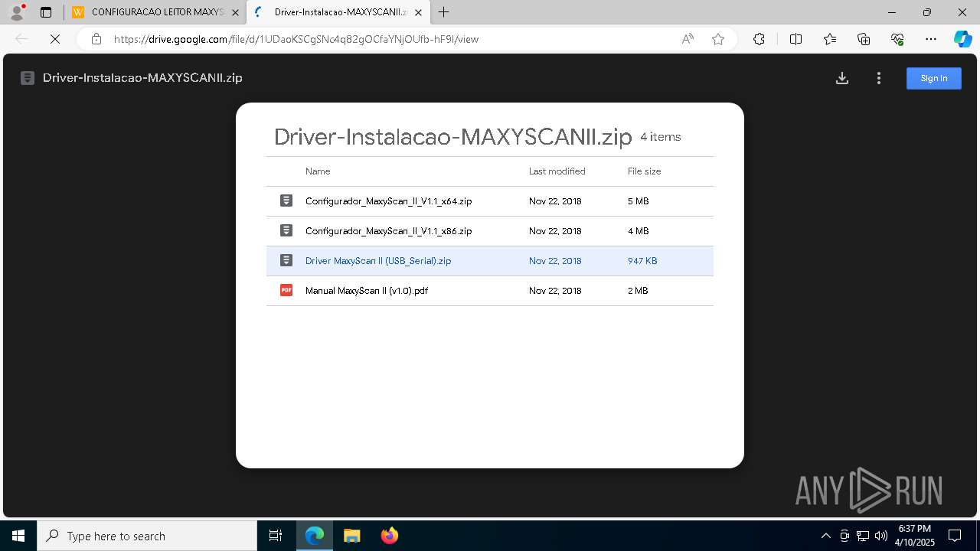Toggle split screen view

click(x=795, y=39)
